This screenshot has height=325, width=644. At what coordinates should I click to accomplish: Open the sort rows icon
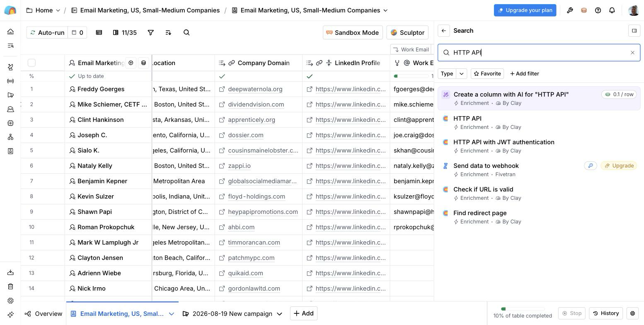(168, 32)
